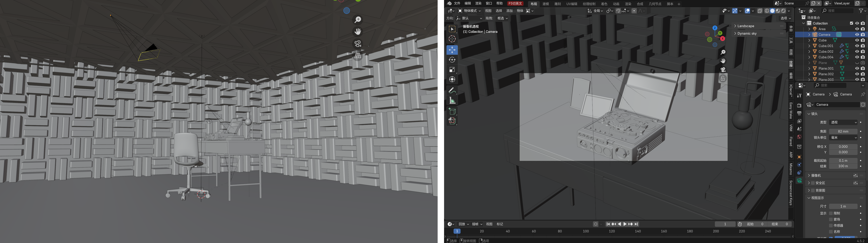Open the 文件 menu
The width and height of the screenshot is (868, 243).
(457, 3)
